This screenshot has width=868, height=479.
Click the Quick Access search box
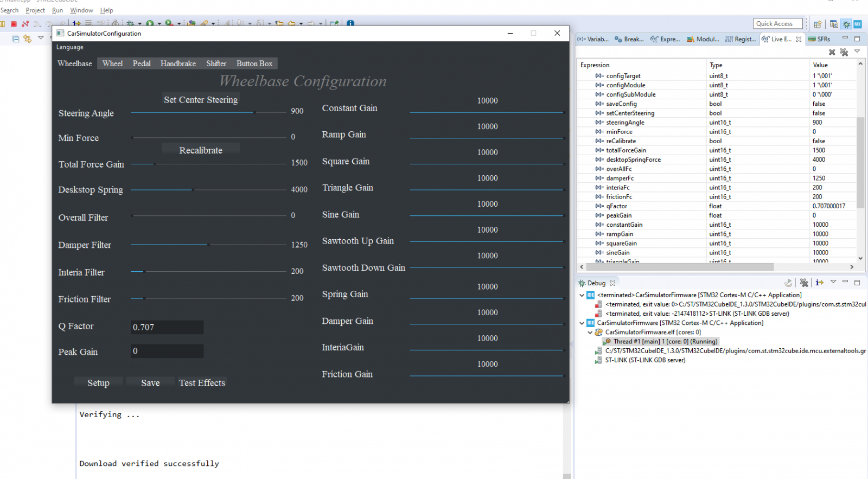(777, 23)
